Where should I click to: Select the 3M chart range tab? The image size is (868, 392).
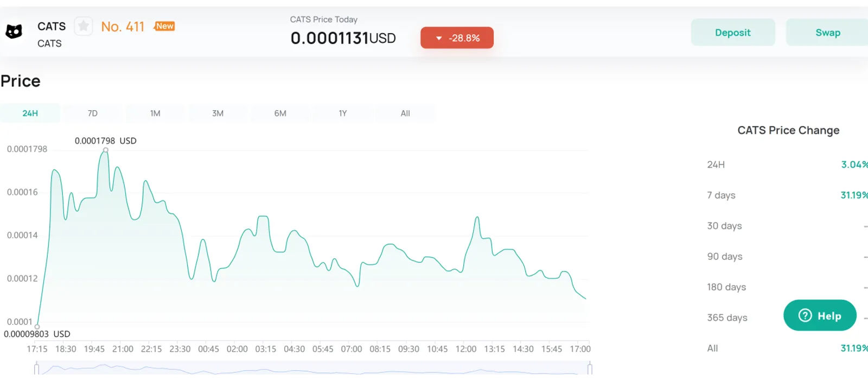218,113
